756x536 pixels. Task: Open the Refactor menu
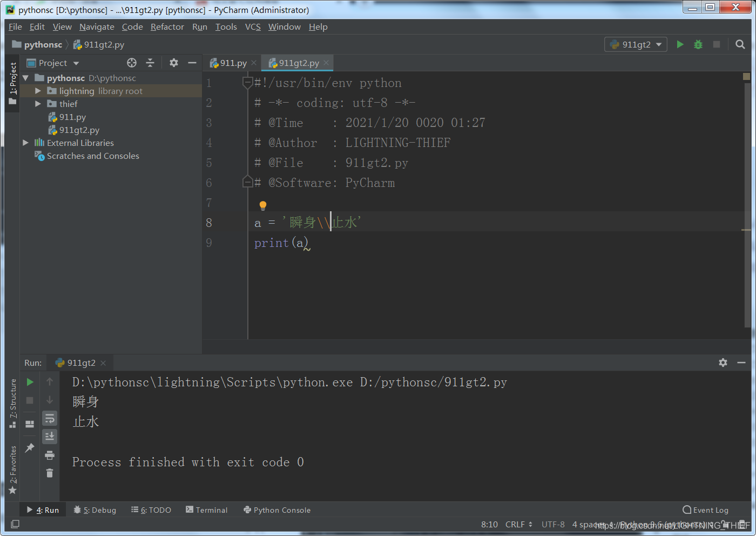tap(167, 26)
